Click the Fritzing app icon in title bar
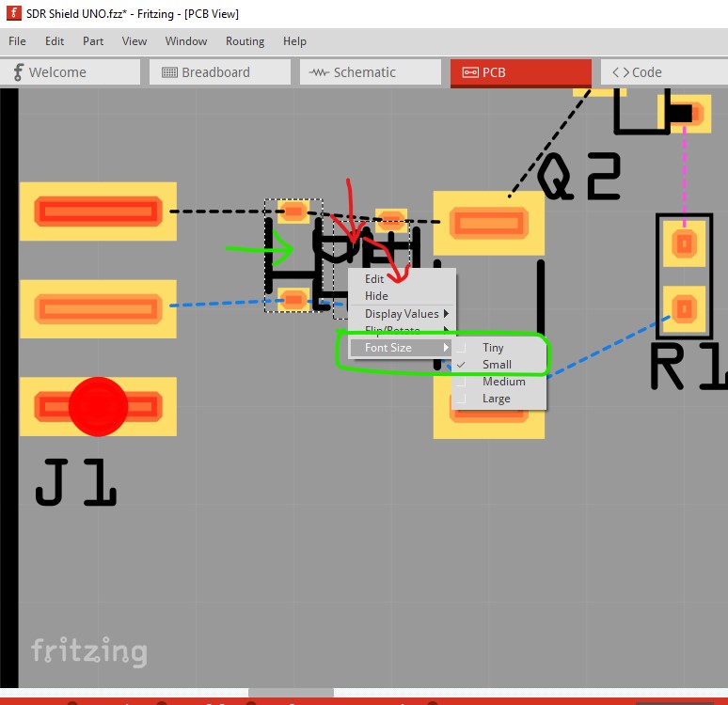 click(x=13, y=13)
